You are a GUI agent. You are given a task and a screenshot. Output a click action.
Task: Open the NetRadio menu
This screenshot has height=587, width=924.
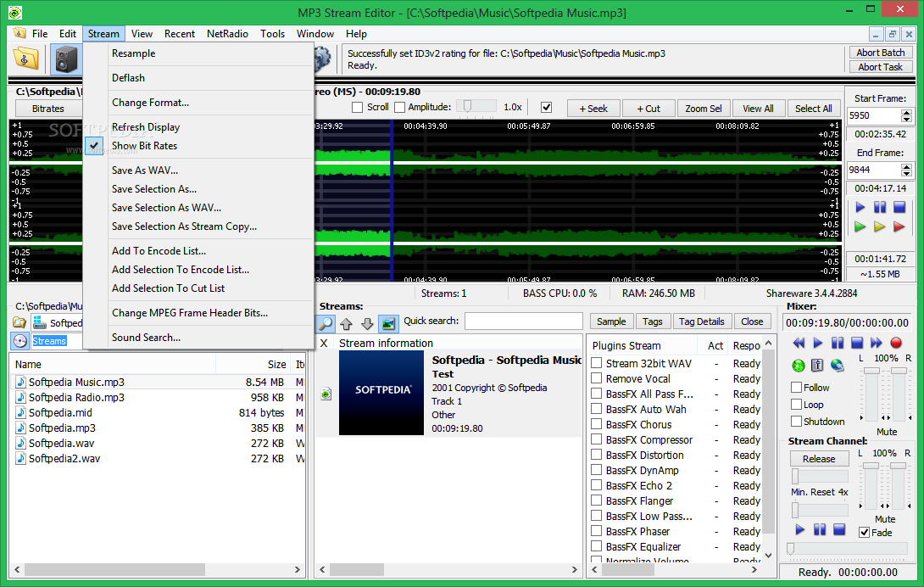click(x=227, y=34)
